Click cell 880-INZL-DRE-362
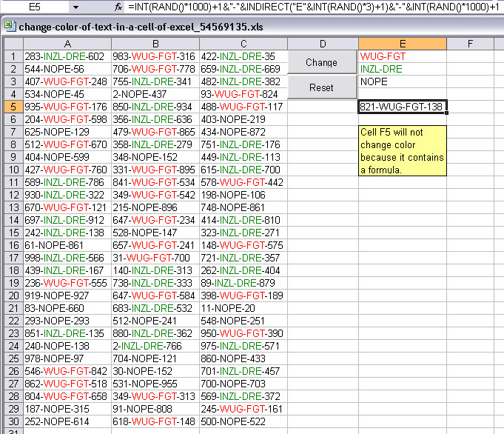Screen dimensions: 504x434 tap(155, 333)
